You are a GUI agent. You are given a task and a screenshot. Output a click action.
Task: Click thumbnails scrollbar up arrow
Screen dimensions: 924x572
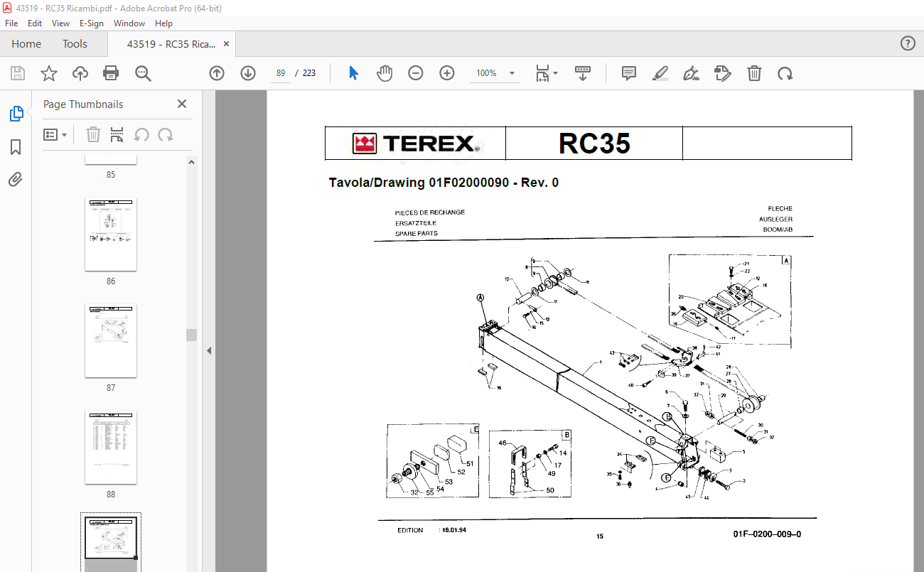click(x=192, y=162)
